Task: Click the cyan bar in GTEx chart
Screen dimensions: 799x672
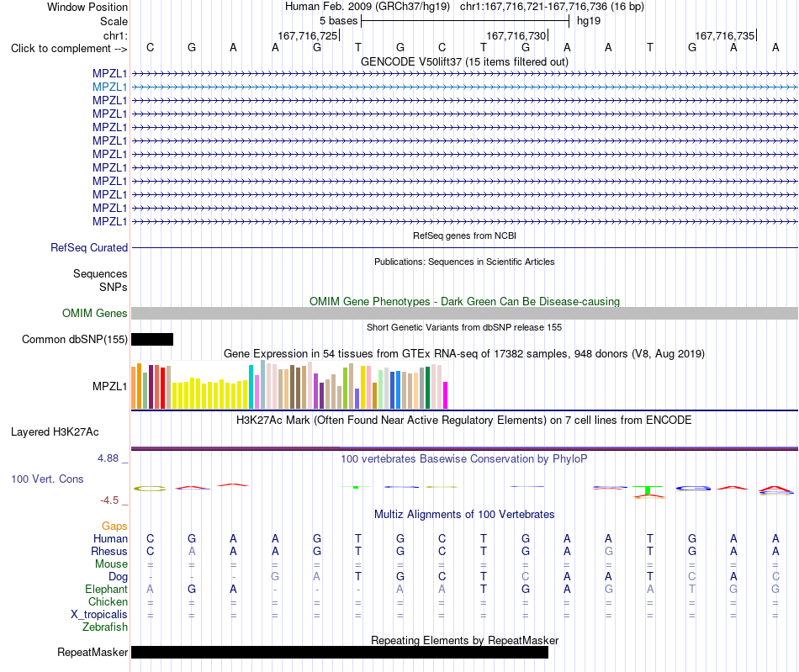Action: coord(251,387)
